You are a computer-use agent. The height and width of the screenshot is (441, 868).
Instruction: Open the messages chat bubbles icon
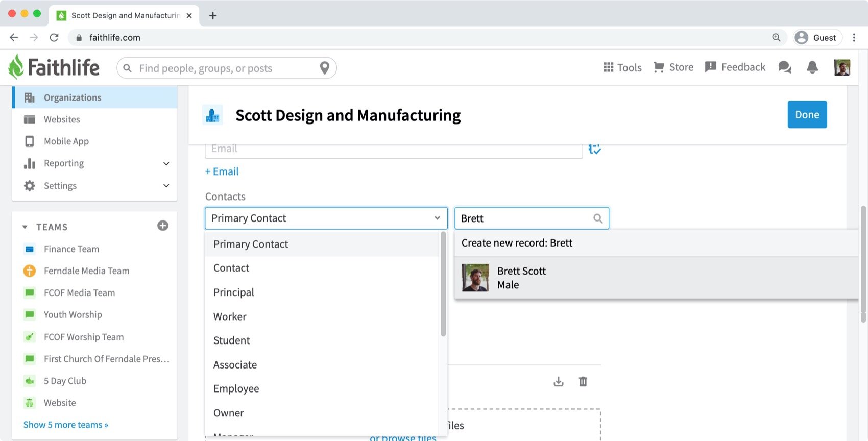(785, 67)
